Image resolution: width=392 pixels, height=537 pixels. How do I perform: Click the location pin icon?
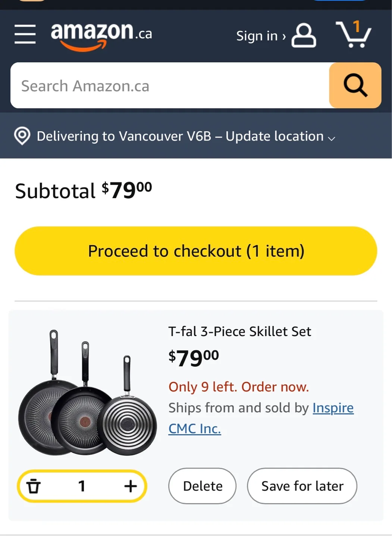(x=22, y=136)
